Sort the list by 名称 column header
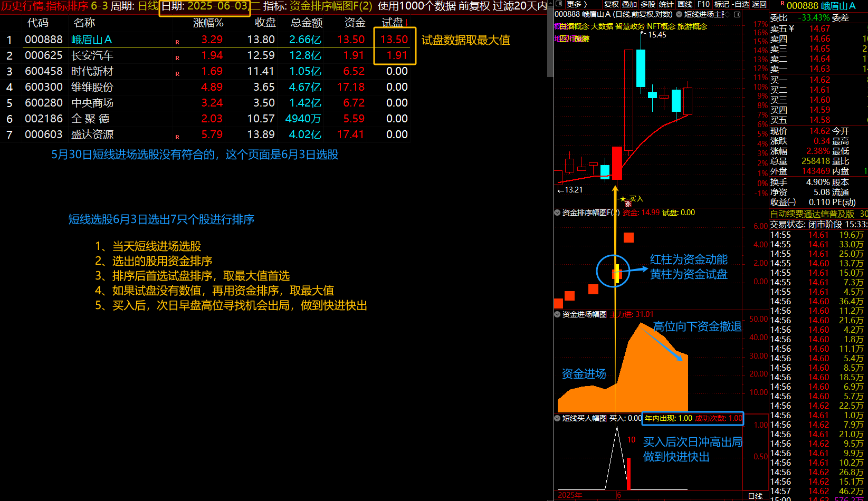Screen dimensions: 868x501 84,23
